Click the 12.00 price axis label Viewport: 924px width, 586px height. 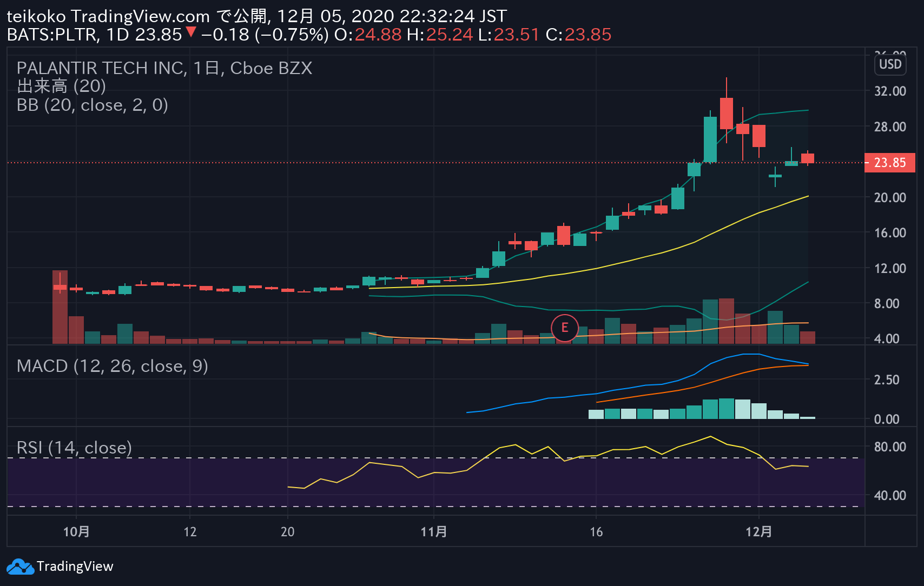[890, 268]
